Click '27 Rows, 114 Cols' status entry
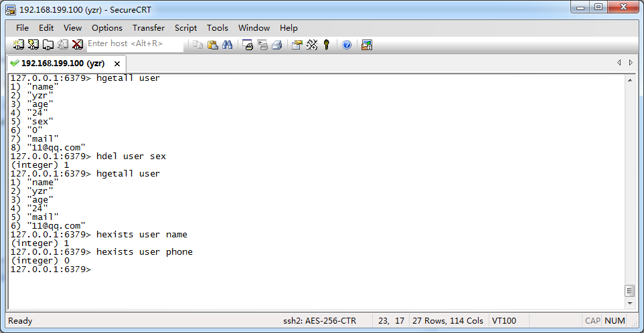644x333 pixels. coord(448,321)
